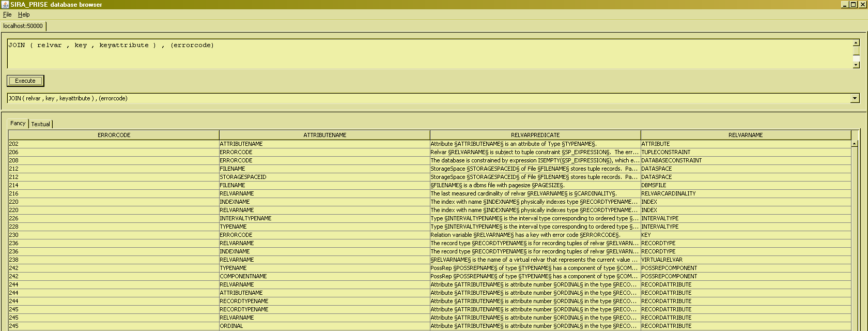Select the Fancy results tab
Screen dimensions: 868x331
point(18,123)
